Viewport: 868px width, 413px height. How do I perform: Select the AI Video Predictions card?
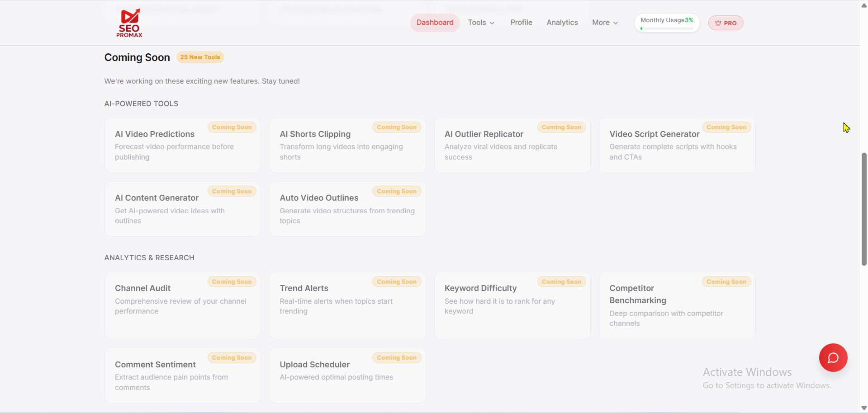[182, 145]
